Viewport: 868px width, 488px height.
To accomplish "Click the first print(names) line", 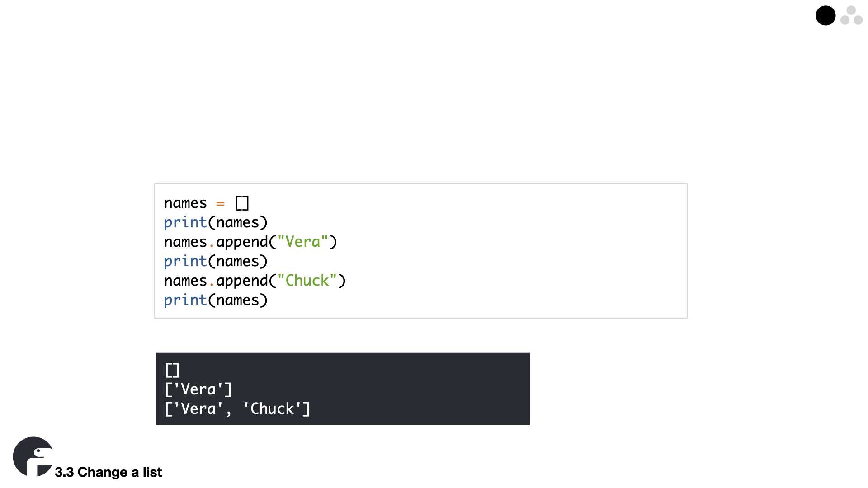I will coord(216,222).
